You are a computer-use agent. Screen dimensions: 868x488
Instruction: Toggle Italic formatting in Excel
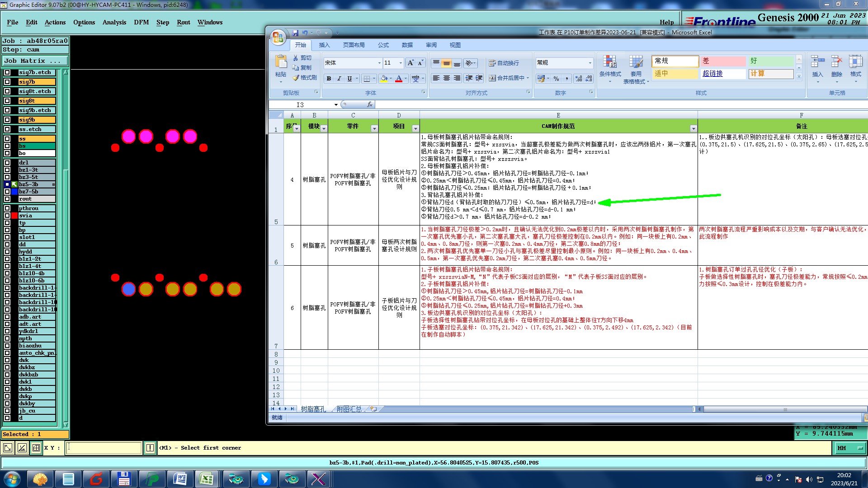click(339, 79)
